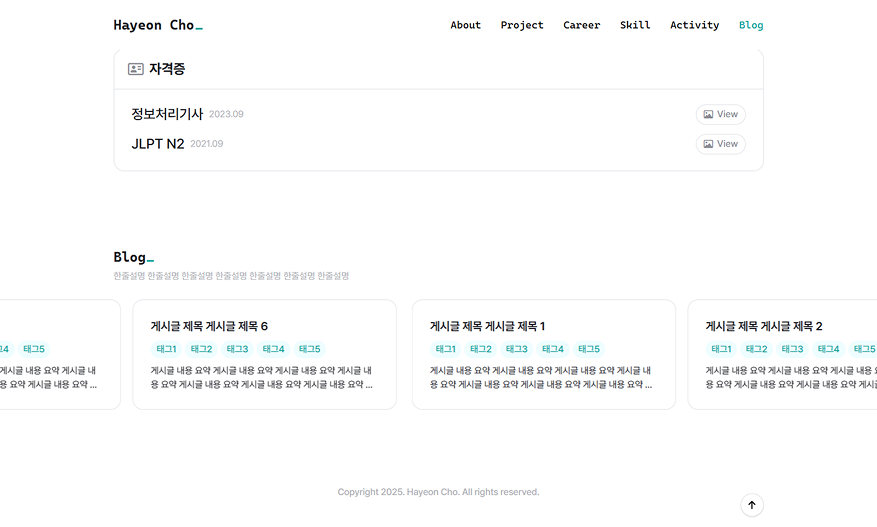The image size is (877, 527).
Task: Go to Project in the top navigation
Action: pyautogui.click(x=522, y=25)
